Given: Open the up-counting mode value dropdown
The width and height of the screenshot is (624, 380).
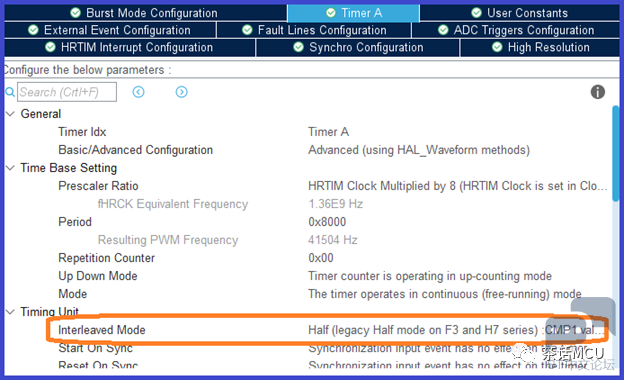Looking at the screenshot, I should [430, 276].
